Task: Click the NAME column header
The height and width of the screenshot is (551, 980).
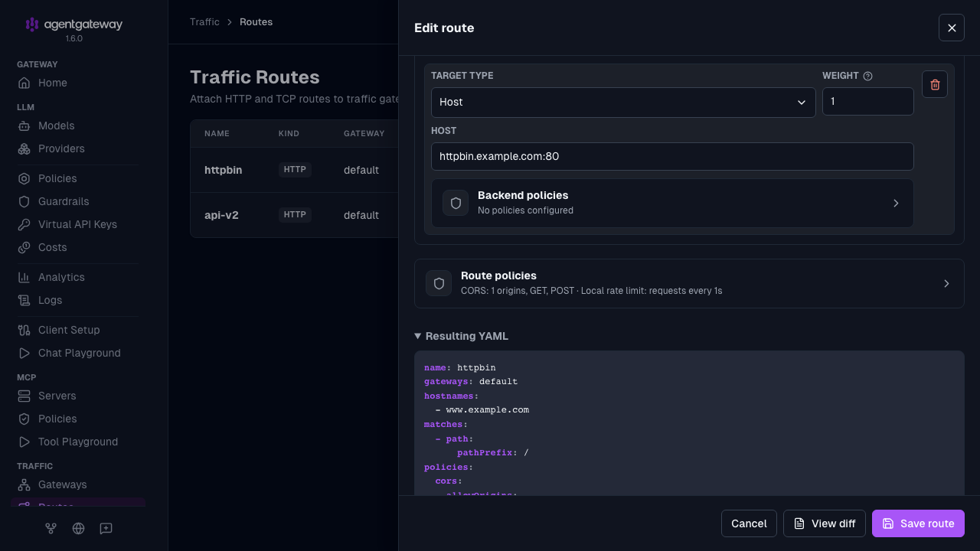Action: 217,133
